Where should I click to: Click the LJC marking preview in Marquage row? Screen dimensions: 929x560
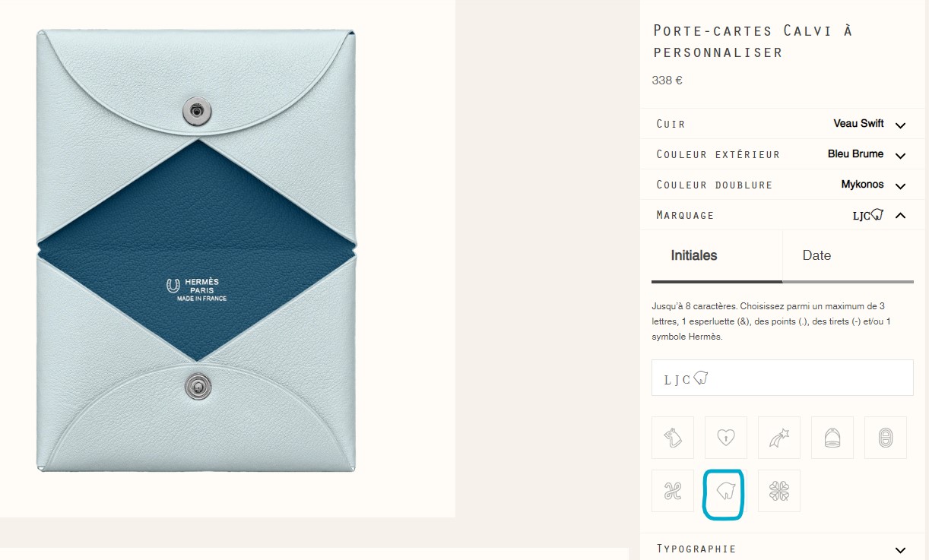(x=867, y=216)
